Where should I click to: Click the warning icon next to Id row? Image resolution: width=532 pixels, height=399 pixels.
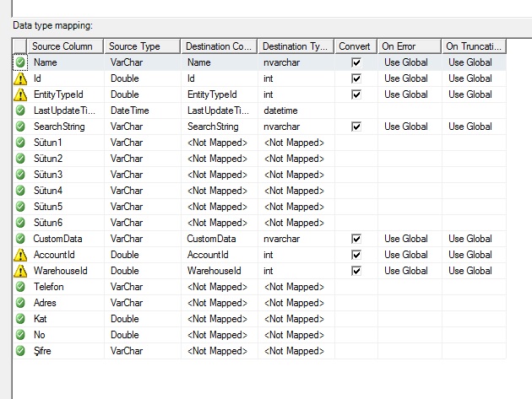20,78
